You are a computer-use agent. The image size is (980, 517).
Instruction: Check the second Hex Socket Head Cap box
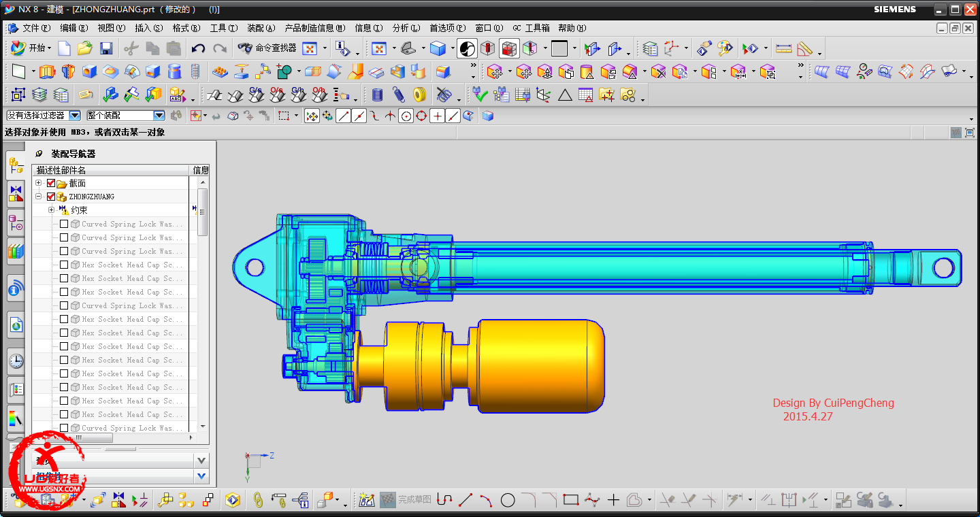coord(64,278)
